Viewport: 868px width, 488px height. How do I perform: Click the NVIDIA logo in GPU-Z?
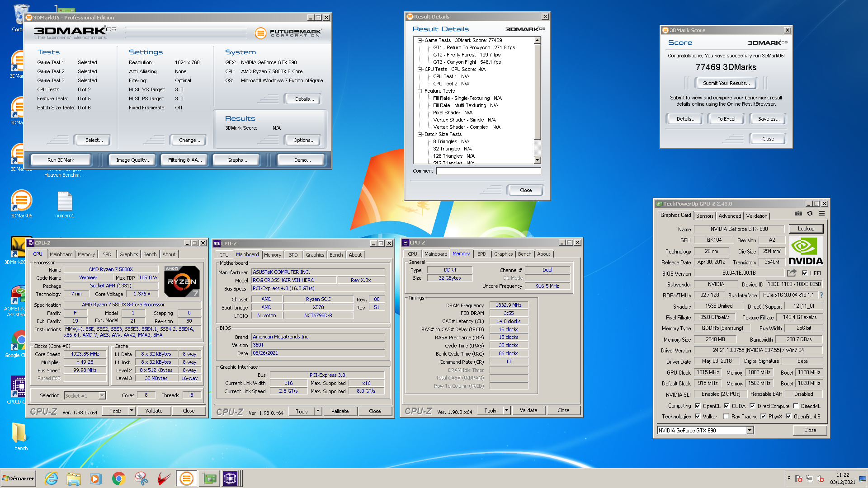click(x=806, y=251)
